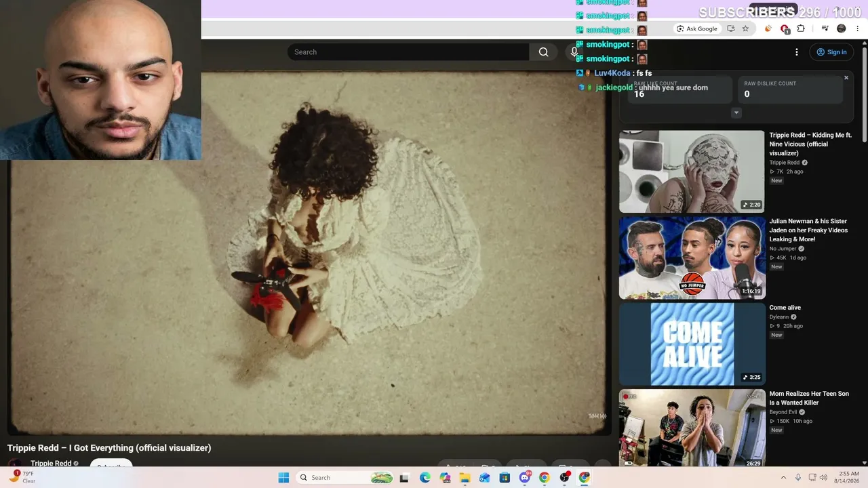Click Ask Google in the address bar

697,28
